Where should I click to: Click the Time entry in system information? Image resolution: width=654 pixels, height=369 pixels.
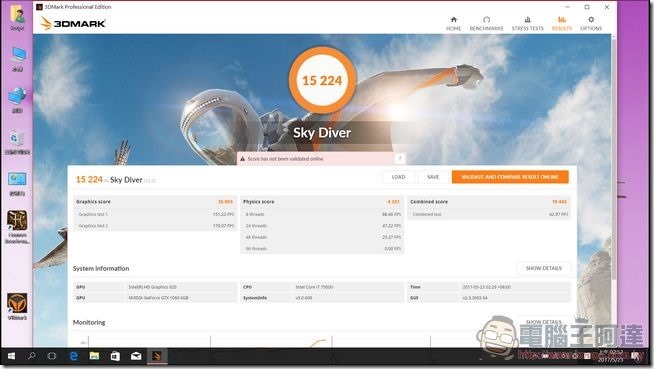point(489,287)
